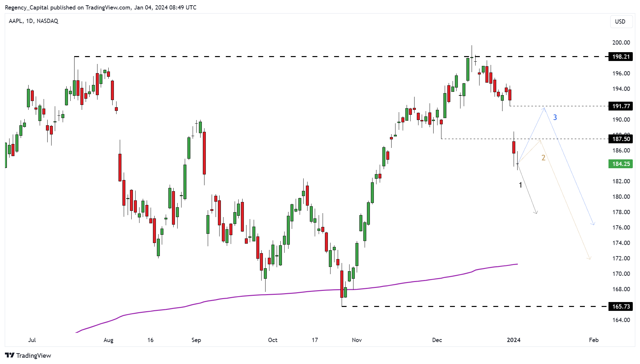Image resolution: width=640 pixels, height=364 pixels.
Task: Click the Regency_Capital published header text
Action: pos(101,8)
